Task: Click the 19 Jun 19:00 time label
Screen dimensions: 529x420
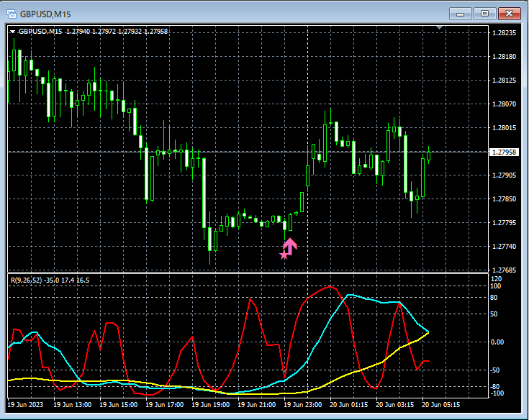Action: 210,404
